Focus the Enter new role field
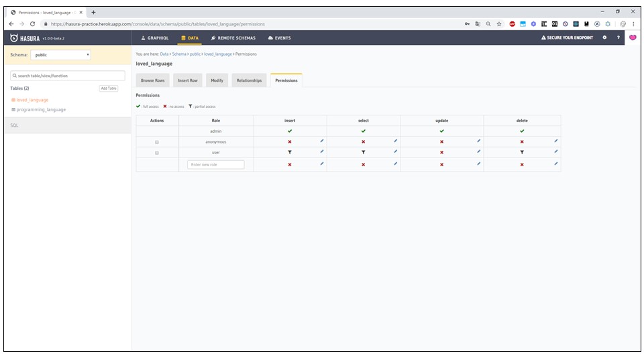The height and width of the screenshot is (362, 644). click(x=215, y=165)
